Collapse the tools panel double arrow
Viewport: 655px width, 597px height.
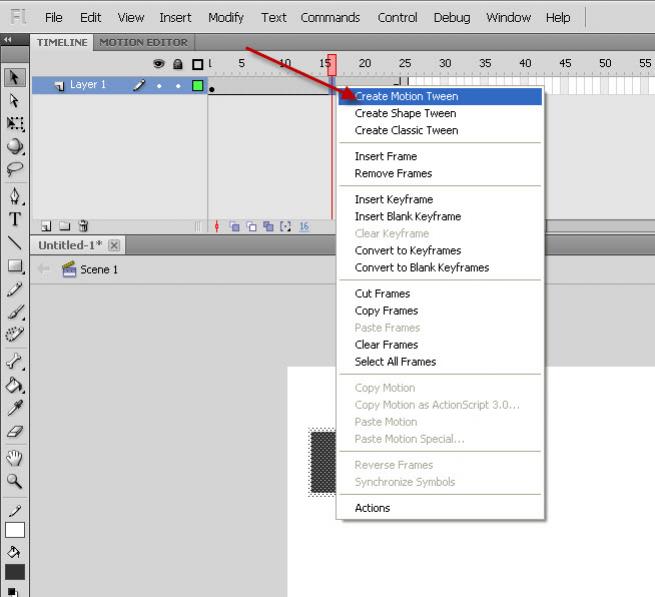pyautogui.click(x=8, y=39)
